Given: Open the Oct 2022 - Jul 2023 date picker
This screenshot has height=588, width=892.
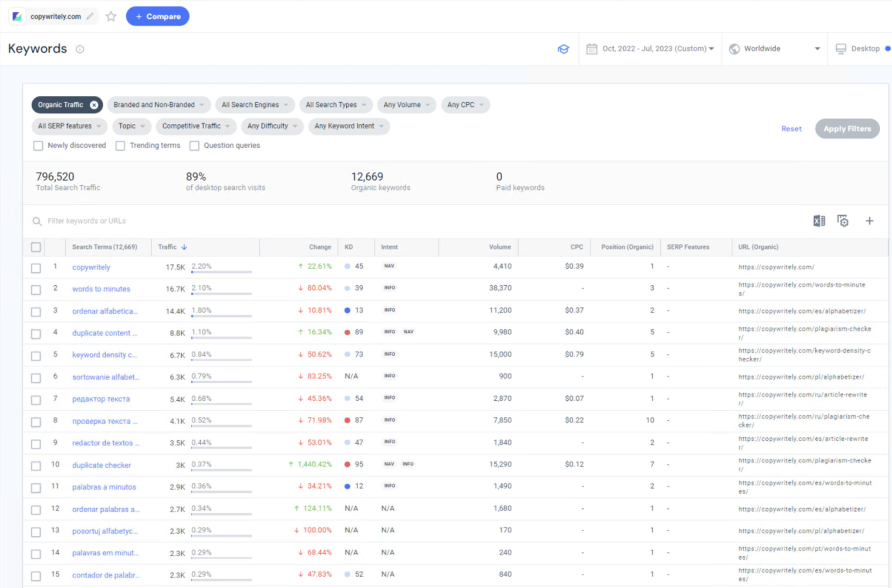Looking at the screenshot, I should 650,48.
